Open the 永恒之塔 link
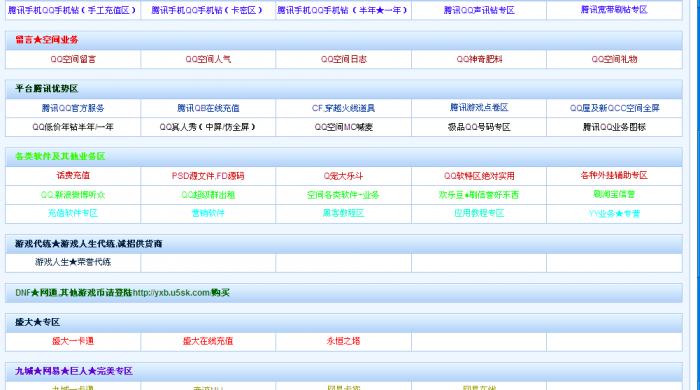 pos(343,341)
